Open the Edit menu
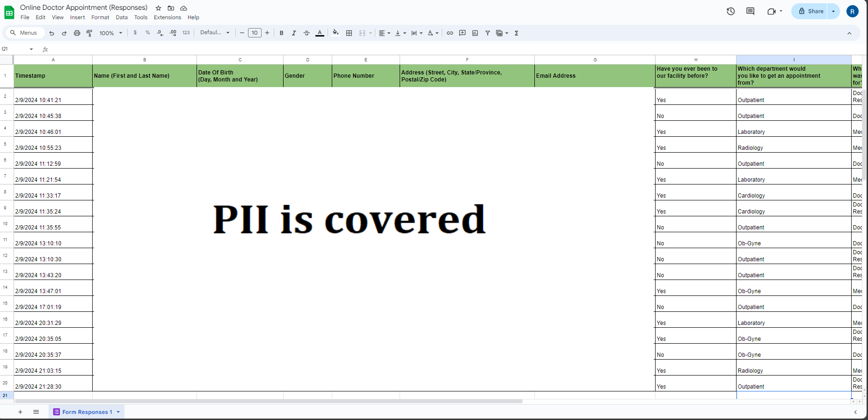This screenshot has height=420, width=868. (41, 17)
